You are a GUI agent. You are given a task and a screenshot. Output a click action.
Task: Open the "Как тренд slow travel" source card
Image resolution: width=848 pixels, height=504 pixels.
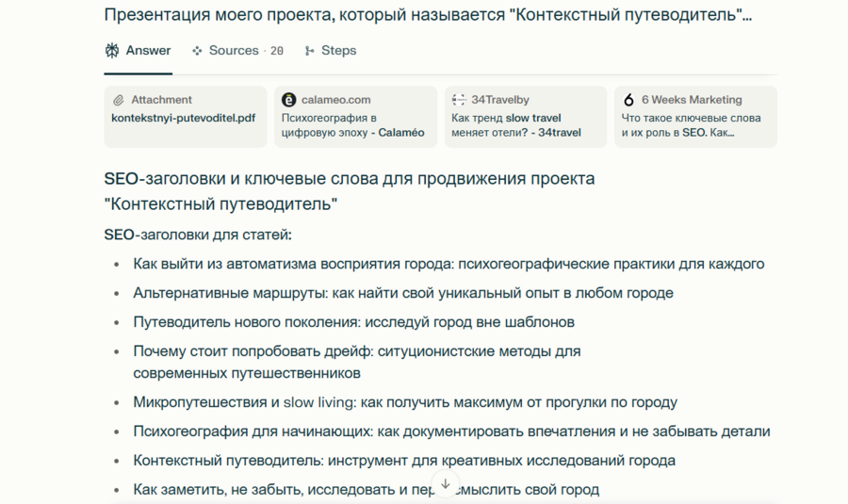click(523, 125)
